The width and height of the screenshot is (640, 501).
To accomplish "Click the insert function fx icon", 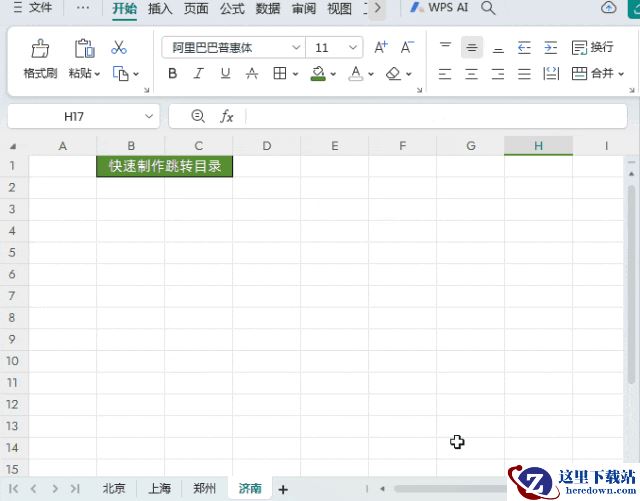I will coord(227,117).
